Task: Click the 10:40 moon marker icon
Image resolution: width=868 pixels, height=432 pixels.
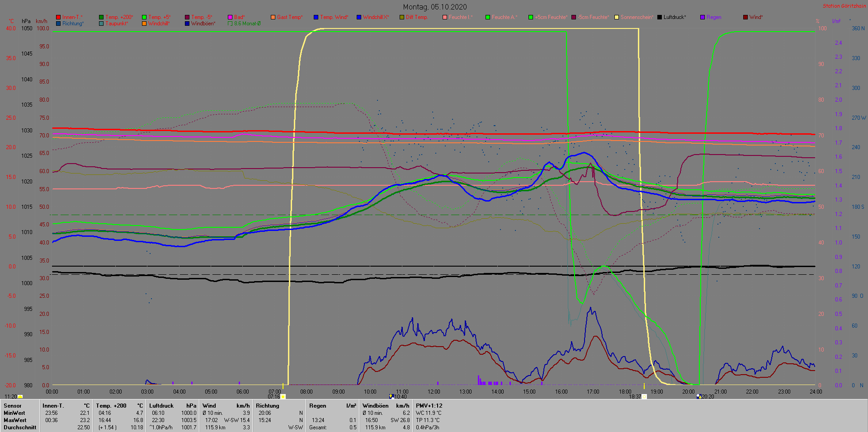Action: click(392, 397)
